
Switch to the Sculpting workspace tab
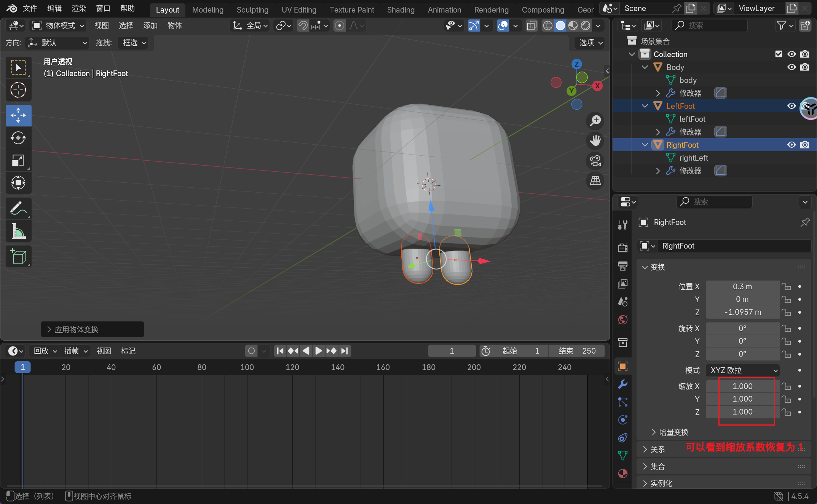[x=252, y=10]
